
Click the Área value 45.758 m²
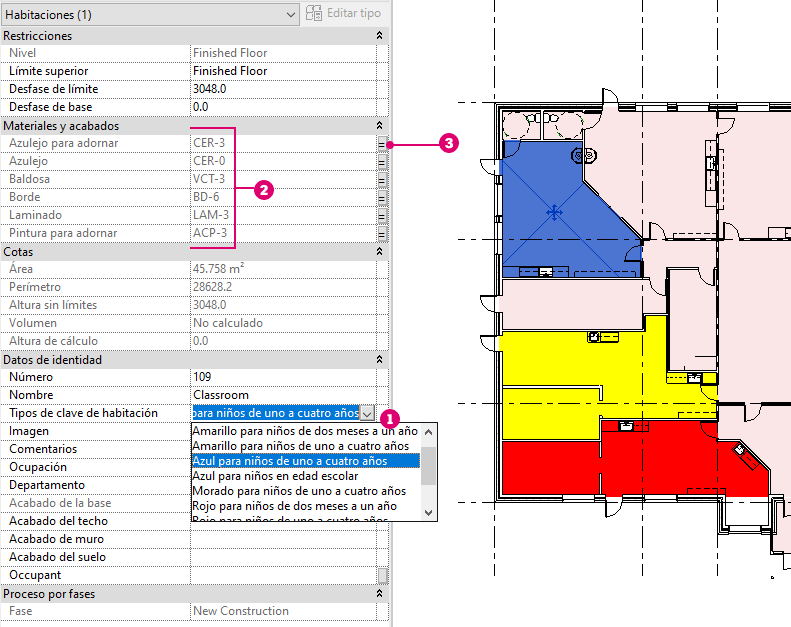(218, 268)
